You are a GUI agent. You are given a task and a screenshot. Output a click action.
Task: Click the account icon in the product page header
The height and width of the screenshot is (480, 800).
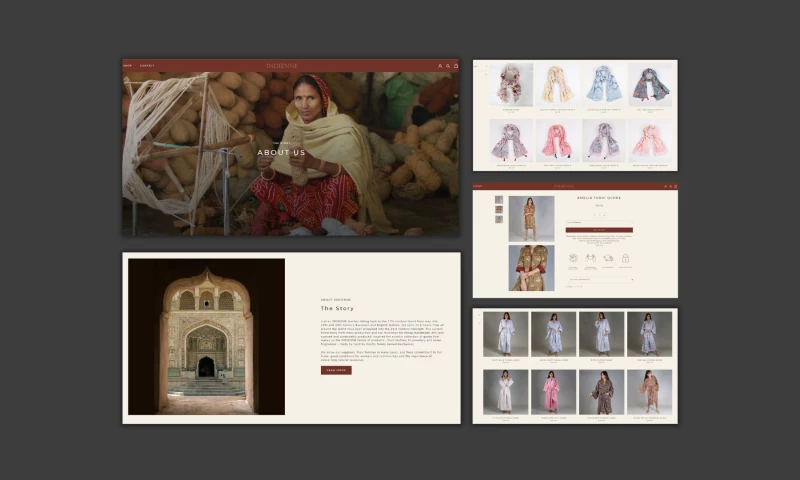click(665, 186)
